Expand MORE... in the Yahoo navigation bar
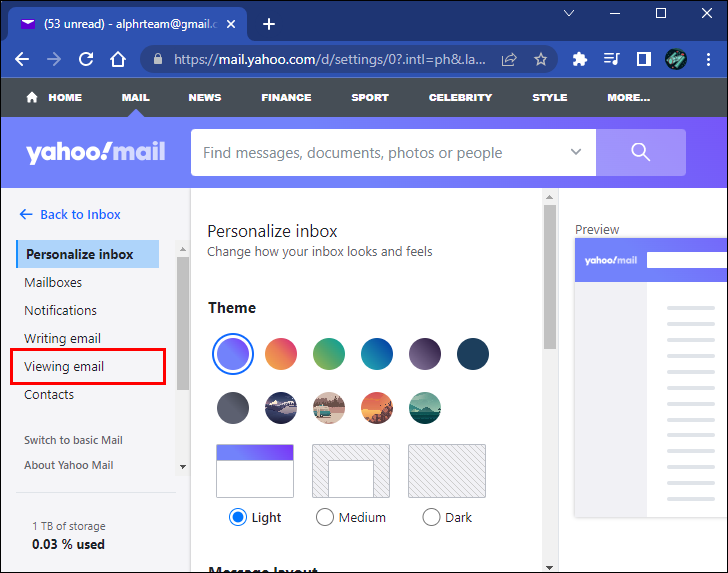The width and height of the screenshot is (728, 573). 628,97
